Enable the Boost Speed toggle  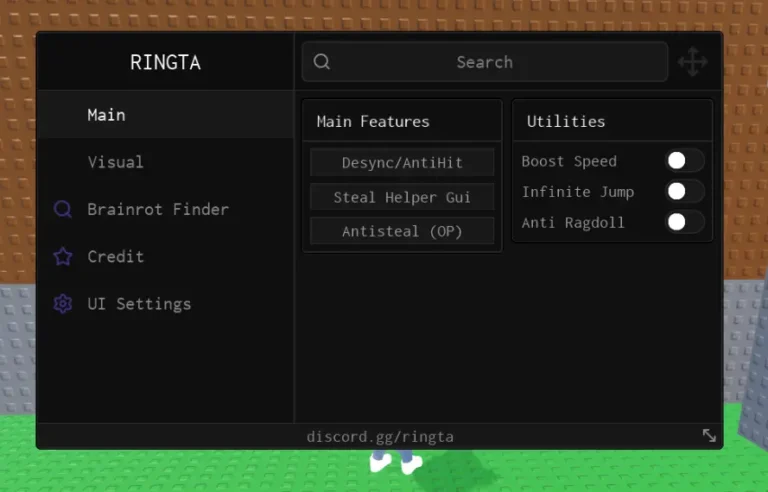tap(685, 161)
